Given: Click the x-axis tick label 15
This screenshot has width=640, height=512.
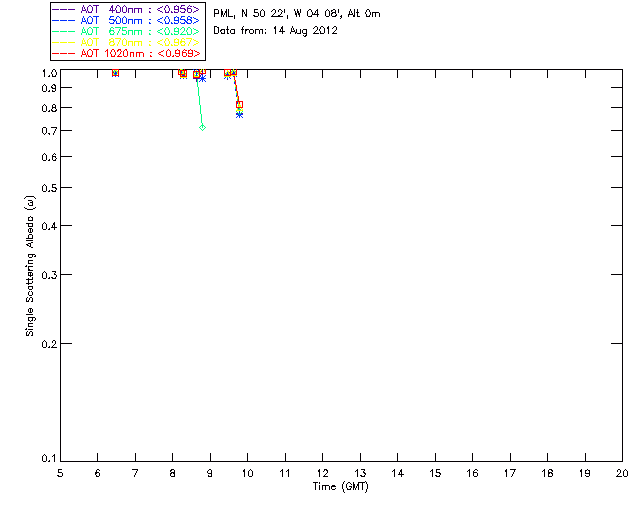Looking at the screenshot, I should pyautogui.click(x=435, y=473).
